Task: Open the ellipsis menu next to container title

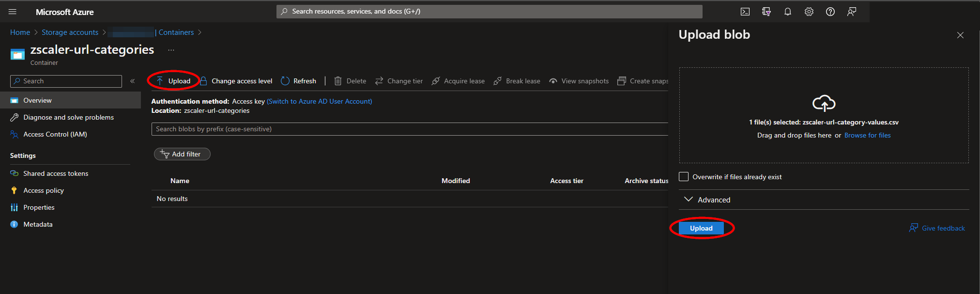Action: 171,50
